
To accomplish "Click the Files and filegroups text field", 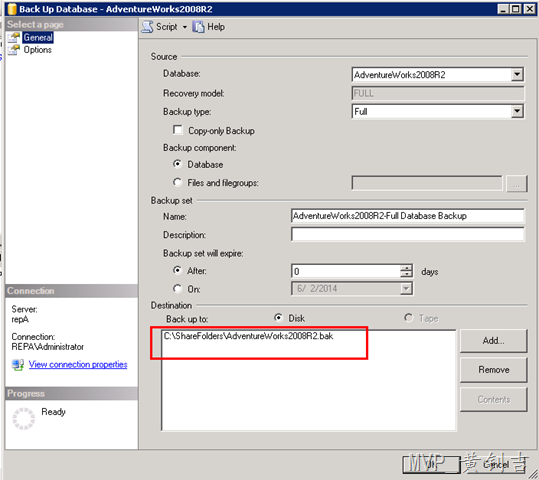I will [x=427, y=183].
